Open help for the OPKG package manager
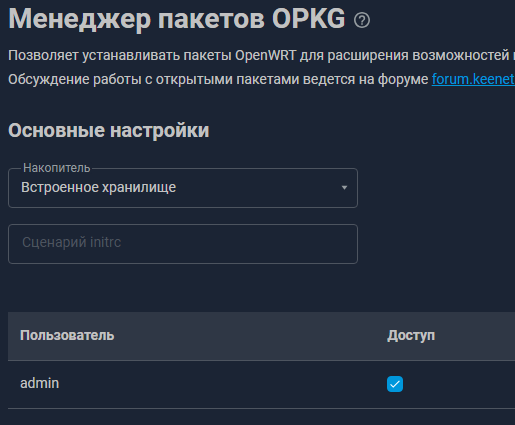This screenshot has height=425, width=515. (362, 20)
